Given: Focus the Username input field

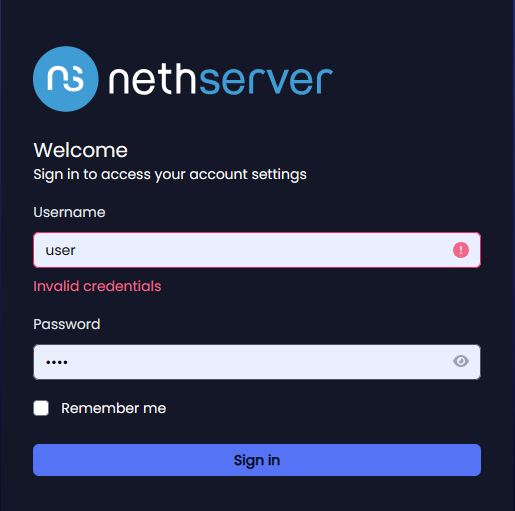Looking at the screenshot, I should coord(257,250).
